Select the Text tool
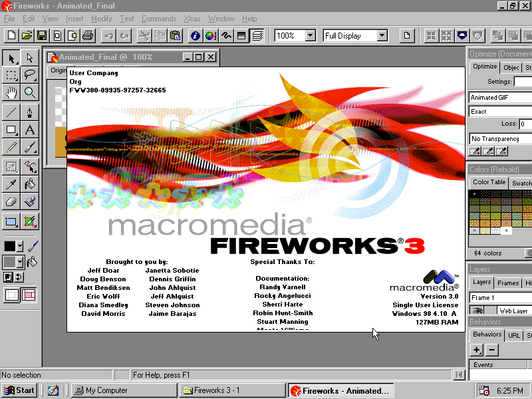 coord(29,130)
